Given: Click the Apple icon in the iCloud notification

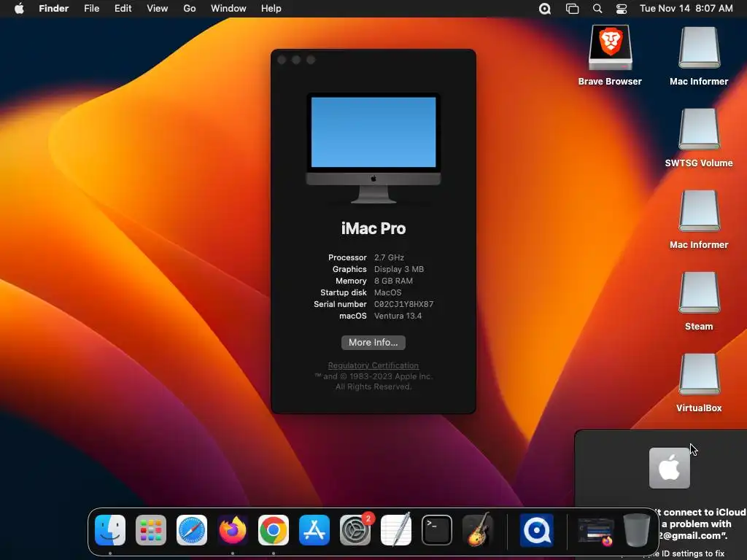Looking at the screenshot, I should (670, 468).
